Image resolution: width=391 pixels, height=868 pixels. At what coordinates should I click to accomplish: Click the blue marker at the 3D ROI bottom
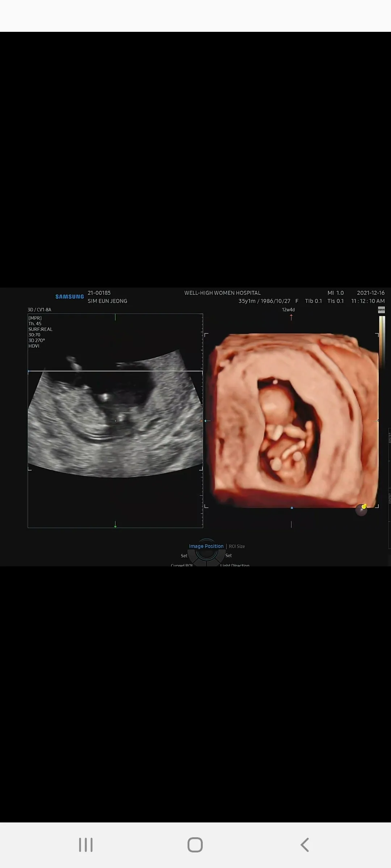(x=292, y=508)
